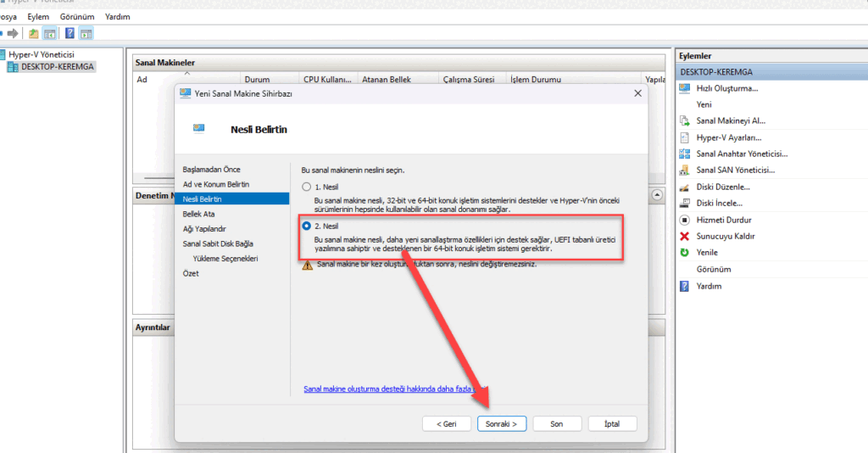
Task: Click the Yardım question mark icon in Eylemler
Action: point(685,287)
